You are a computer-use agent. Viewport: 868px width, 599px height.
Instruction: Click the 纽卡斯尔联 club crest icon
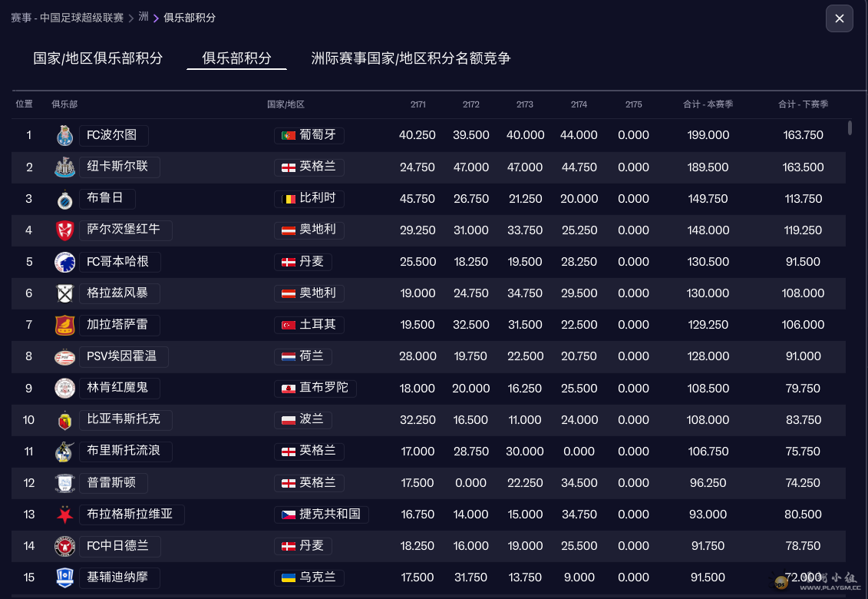(x=64, y=167)
